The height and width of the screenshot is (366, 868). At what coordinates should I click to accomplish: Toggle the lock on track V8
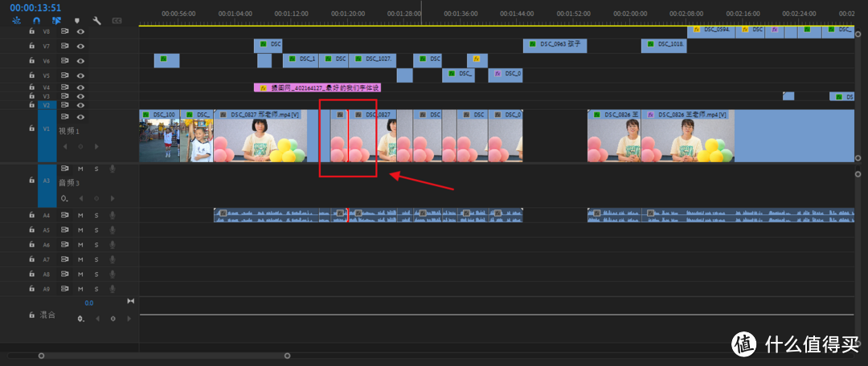click(31, 31)
